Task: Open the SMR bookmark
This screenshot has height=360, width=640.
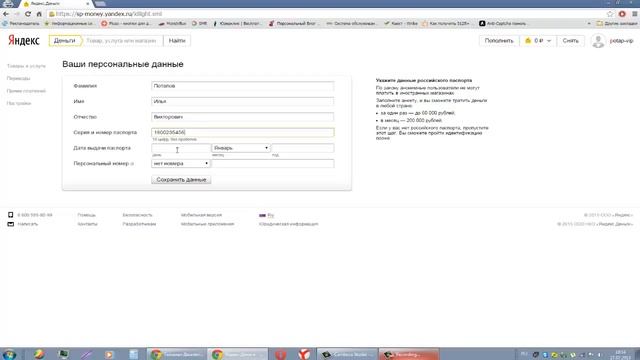Action: pos(199,24)
